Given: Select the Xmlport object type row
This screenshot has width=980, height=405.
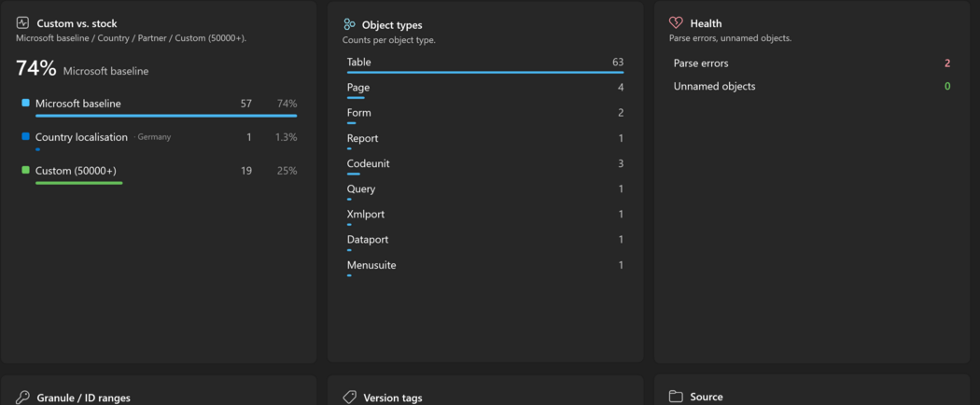Looking at the screenshot, I should point(485,217).
